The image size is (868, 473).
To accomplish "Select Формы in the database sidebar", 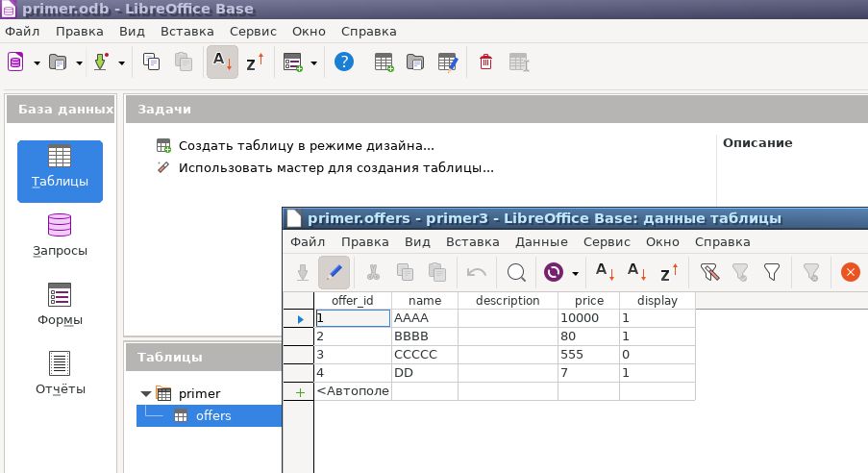I will (60, 305).
